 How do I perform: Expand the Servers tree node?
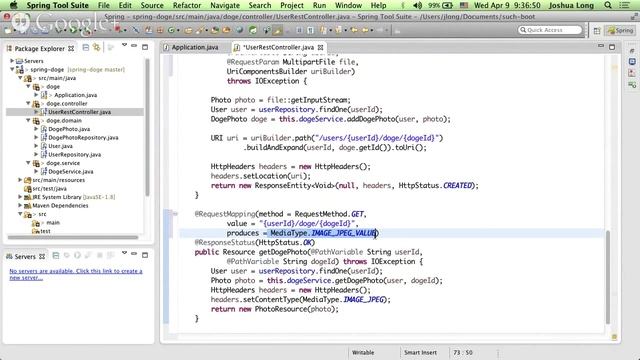(x=12, y=61)
